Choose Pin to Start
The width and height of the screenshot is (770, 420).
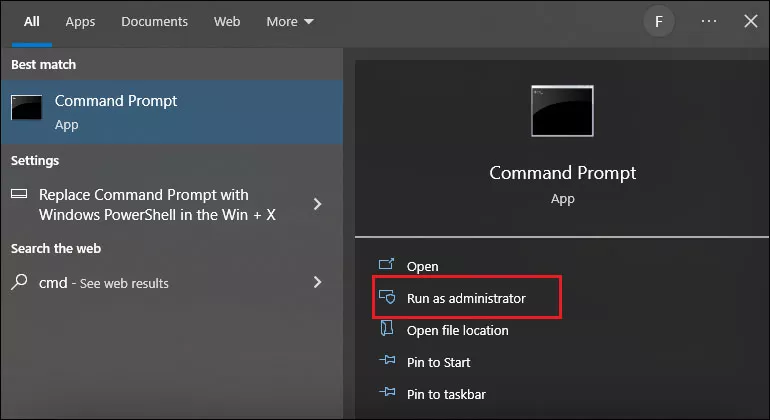pyautogui.click(x=439, y=363)
